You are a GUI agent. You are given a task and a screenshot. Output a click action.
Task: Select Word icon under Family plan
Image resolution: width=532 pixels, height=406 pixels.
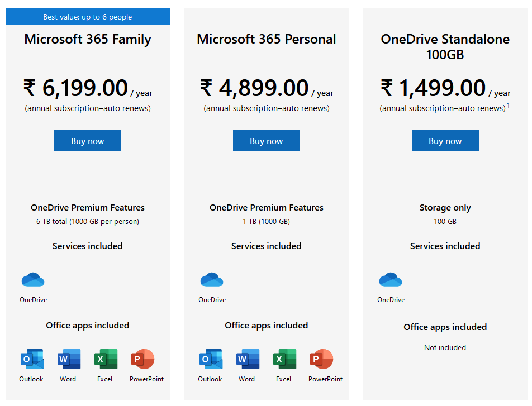(69, 359)
